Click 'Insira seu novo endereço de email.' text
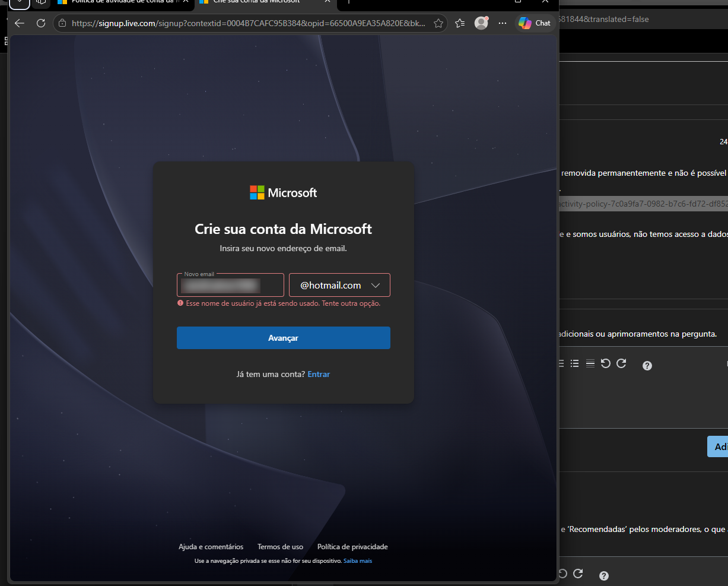 point(283,248)
